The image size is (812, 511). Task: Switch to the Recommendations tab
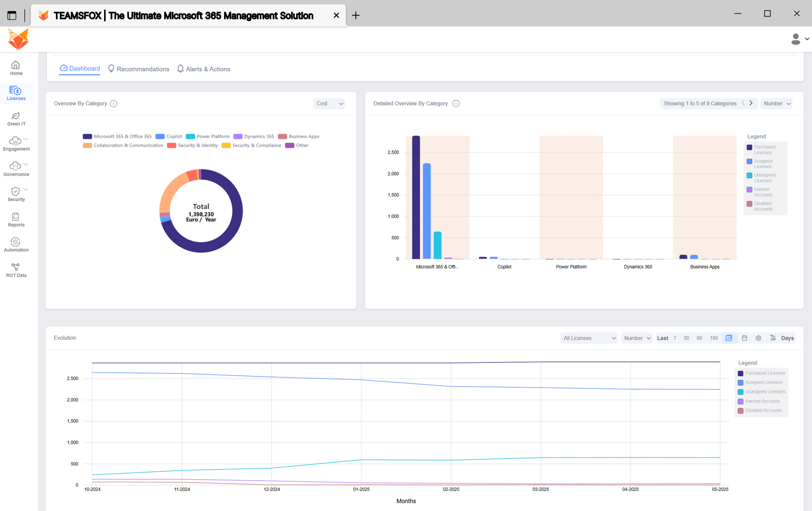click(139, 69)
